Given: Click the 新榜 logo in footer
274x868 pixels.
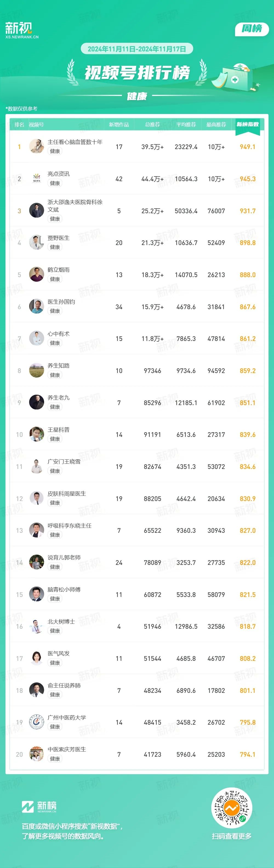Looking at the screenshot, I should tap(39, 807).
